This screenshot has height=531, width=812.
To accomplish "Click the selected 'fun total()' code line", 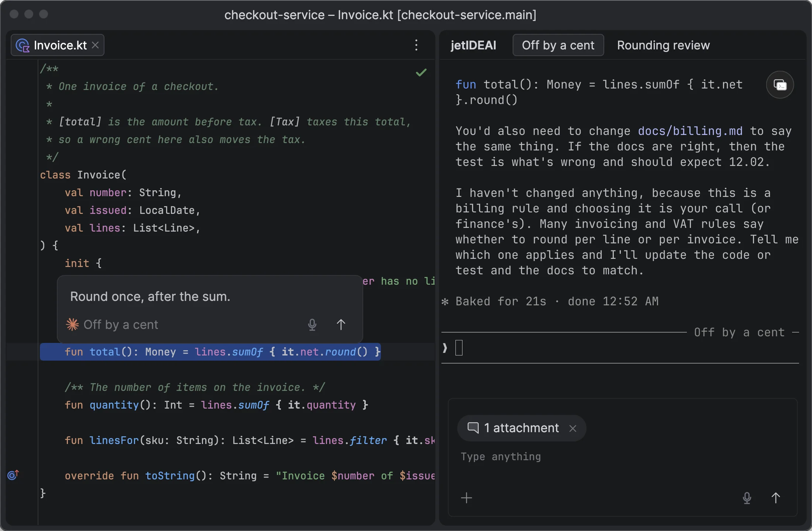I will (x=210, y=352).
